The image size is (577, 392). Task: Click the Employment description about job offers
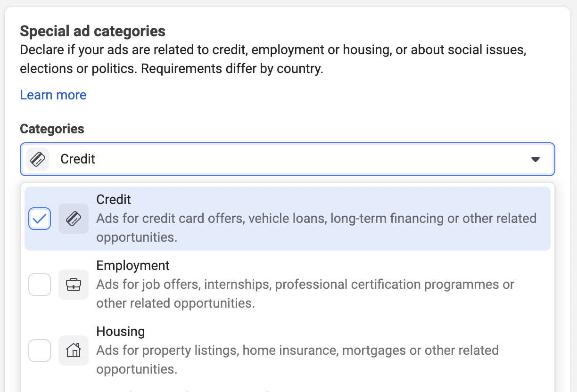point(305,294)
